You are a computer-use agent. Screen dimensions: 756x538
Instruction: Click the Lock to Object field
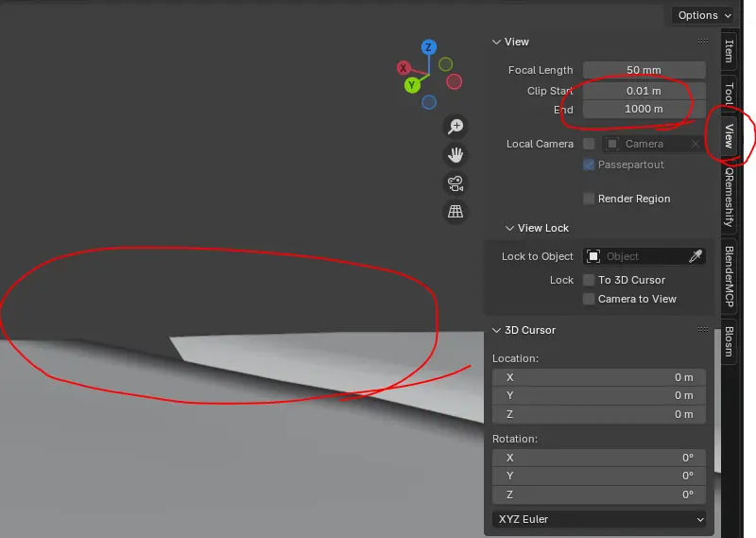pos(644,256)
